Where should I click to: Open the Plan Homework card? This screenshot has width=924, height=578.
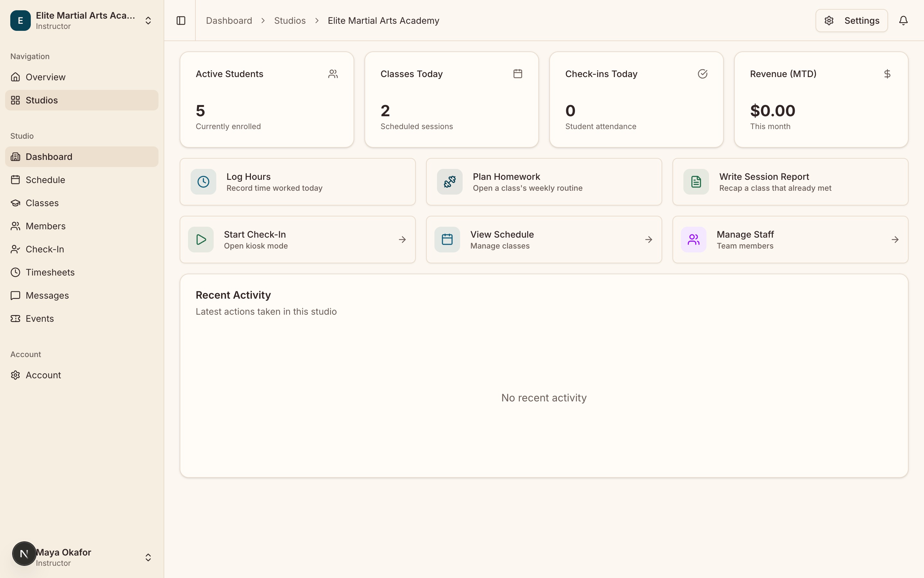point(544,181)
